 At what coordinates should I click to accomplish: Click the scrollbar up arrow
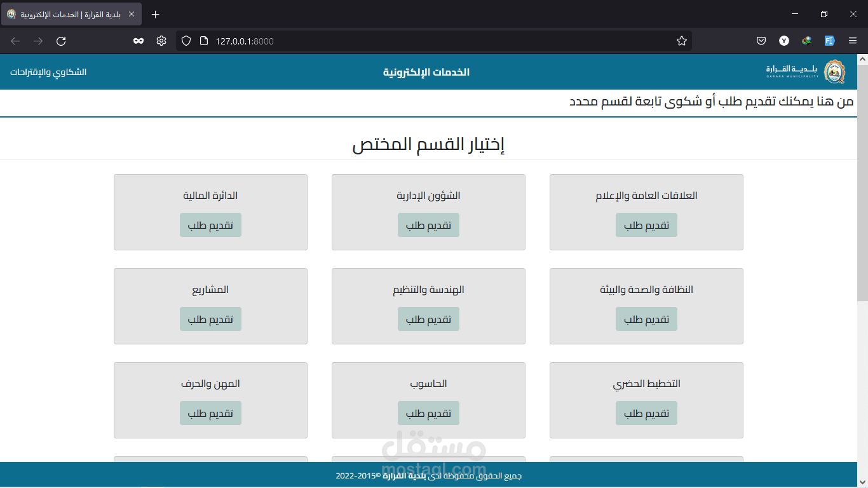pos(862,59)
